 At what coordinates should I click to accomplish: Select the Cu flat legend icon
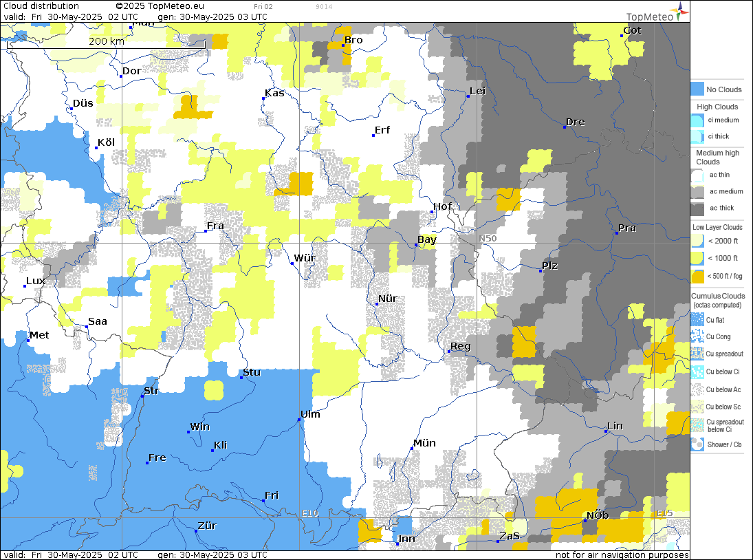(697, 320)
